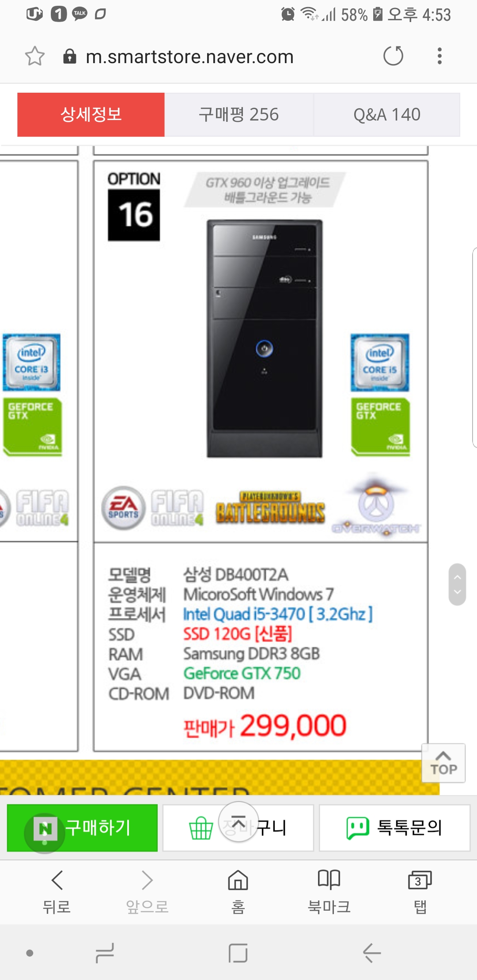Open the 상세정보 tab

tap(91, 115)
